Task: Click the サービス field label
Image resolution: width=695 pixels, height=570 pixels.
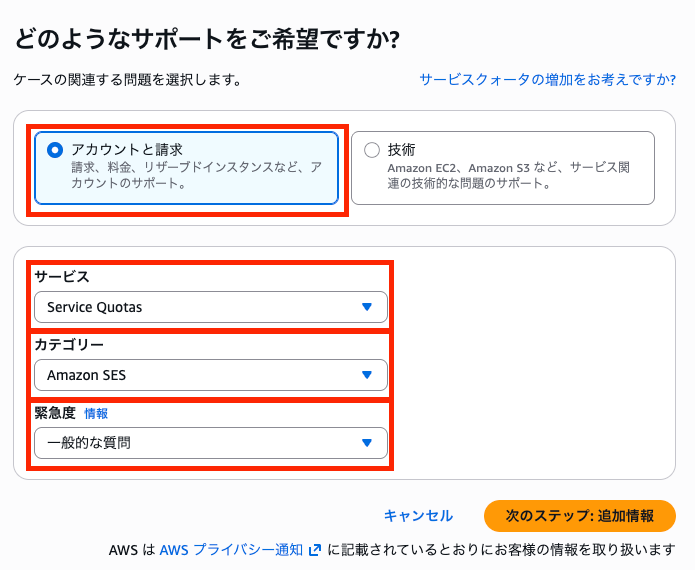Action: tap(62, 277)
